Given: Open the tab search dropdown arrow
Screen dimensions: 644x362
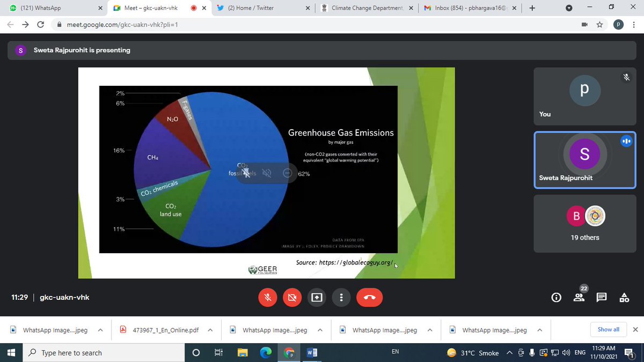Looking at the screenshot, I should point(569,8).
